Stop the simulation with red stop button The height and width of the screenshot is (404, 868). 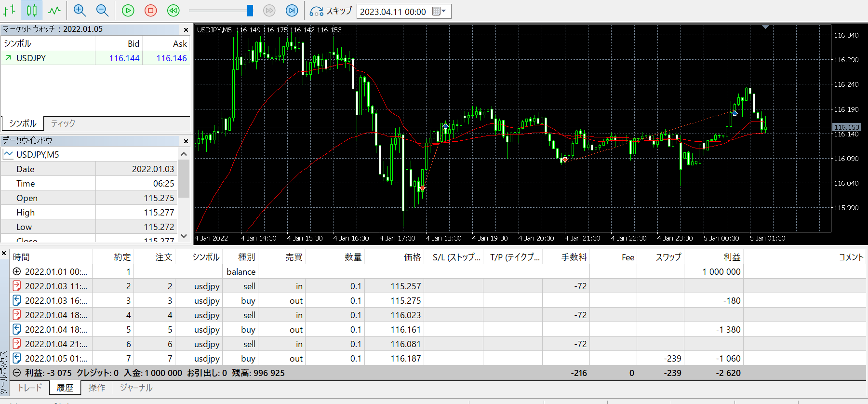pos(151,10)
